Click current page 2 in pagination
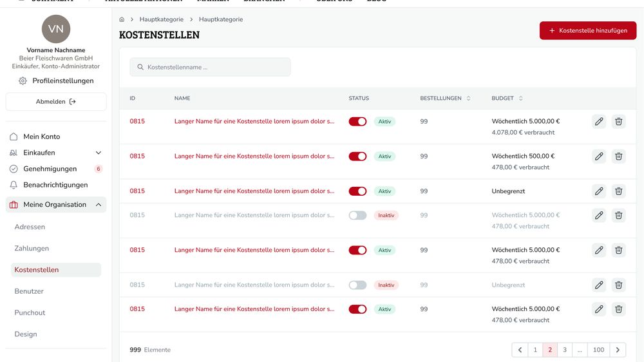 (x=550, y=350)
